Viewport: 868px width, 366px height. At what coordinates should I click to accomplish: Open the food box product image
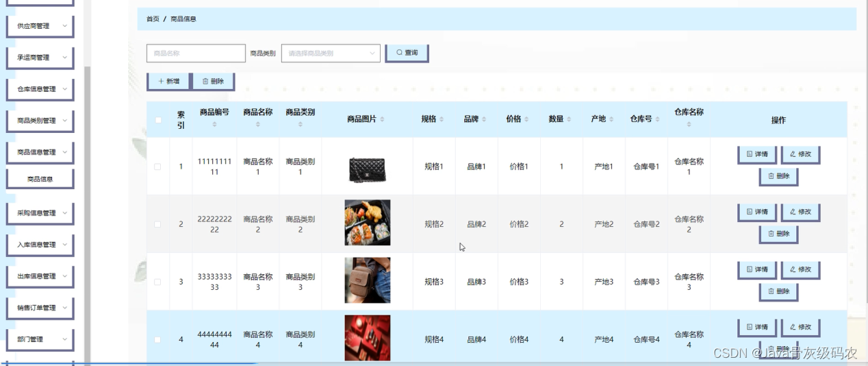pyautogui.click(x=368, y=223)
